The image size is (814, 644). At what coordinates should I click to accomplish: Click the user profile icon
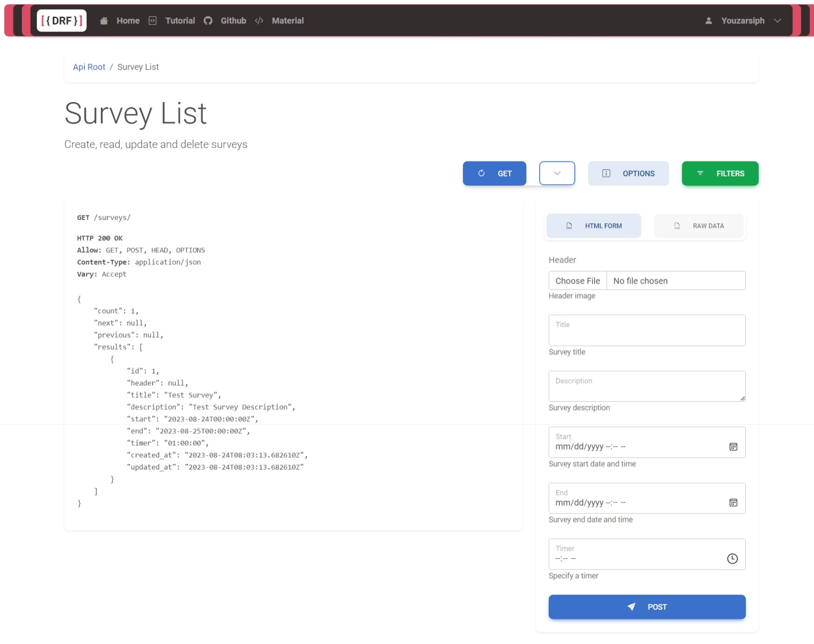coord(708,20)
